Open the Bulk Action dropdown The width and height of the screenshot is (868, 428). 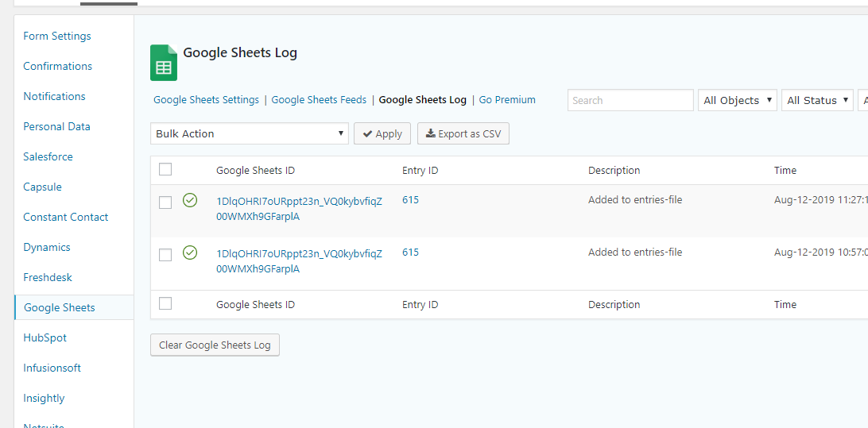250,134
